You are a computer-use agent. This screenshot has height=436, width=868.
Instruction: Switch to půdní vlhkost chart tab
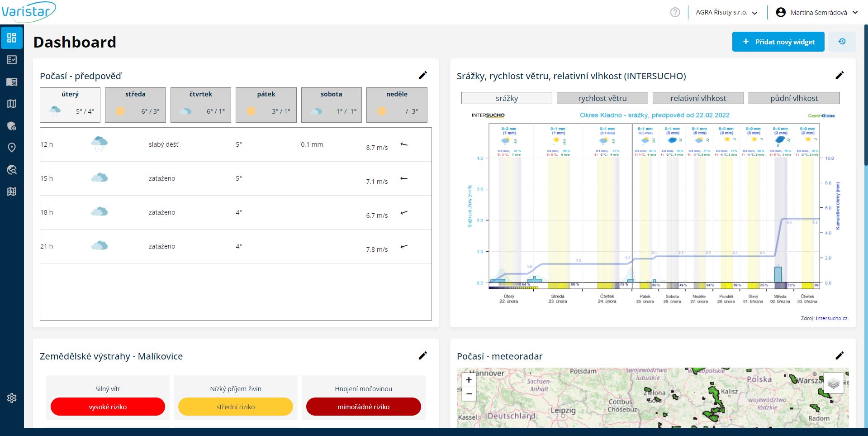coord(794,98)
